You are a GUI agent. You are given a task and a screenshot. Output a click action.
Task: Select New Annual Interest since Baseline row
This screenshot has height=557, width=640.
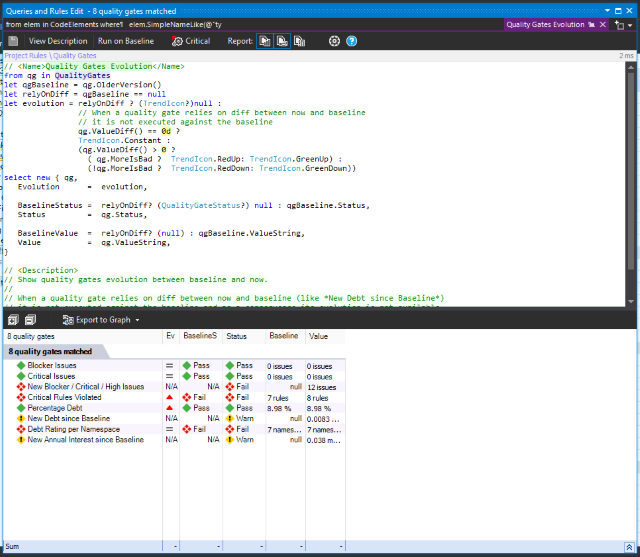point(174,440)
